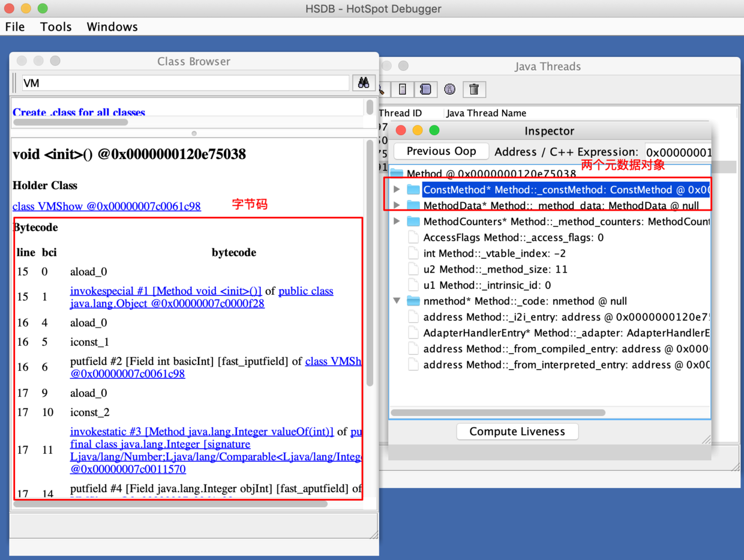Click the Previous Oop button
The width and height of the screenshot is (744, 560).
pyautogui.click(x=441, y=151)
